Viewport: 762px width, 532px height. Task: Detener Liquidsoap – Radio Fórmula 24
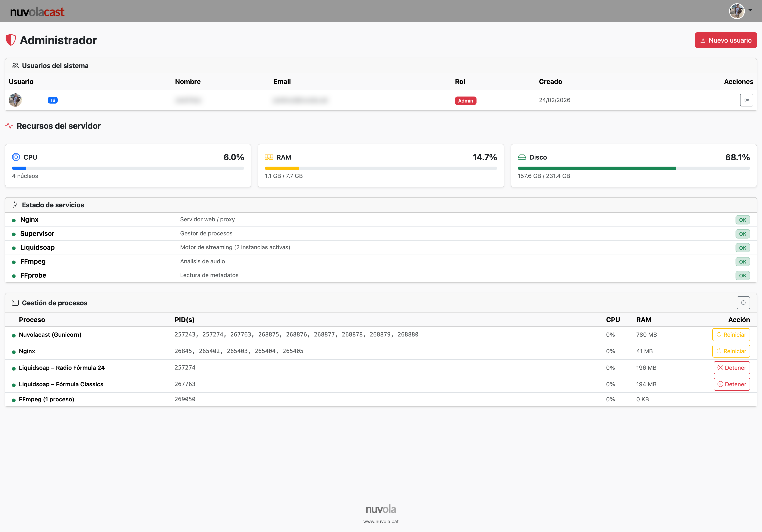pyautogui.click(x=731, y=368)
